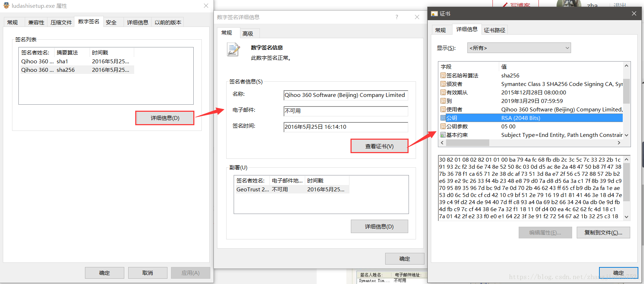This screenshot has width=644, height=284.
Task: Click the 颁发者 field icon
Action: point(443,84)
